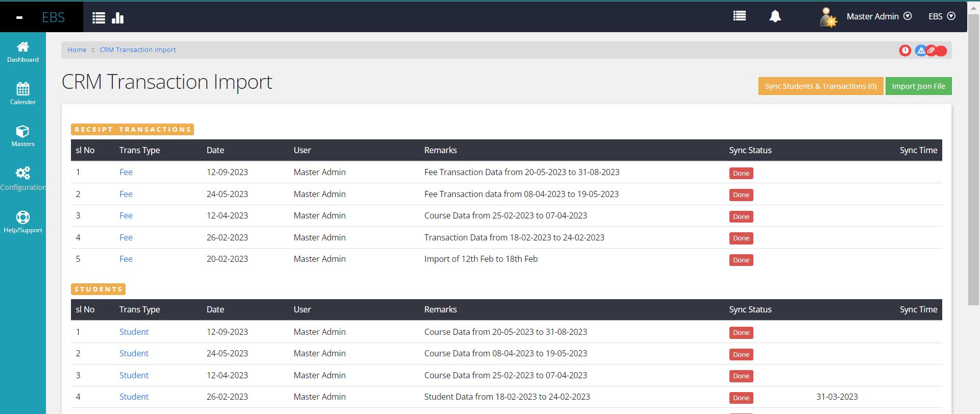Open the Calender sidebar icon
The height and width of the screenshot is (414, 980).
pos(23,94)
